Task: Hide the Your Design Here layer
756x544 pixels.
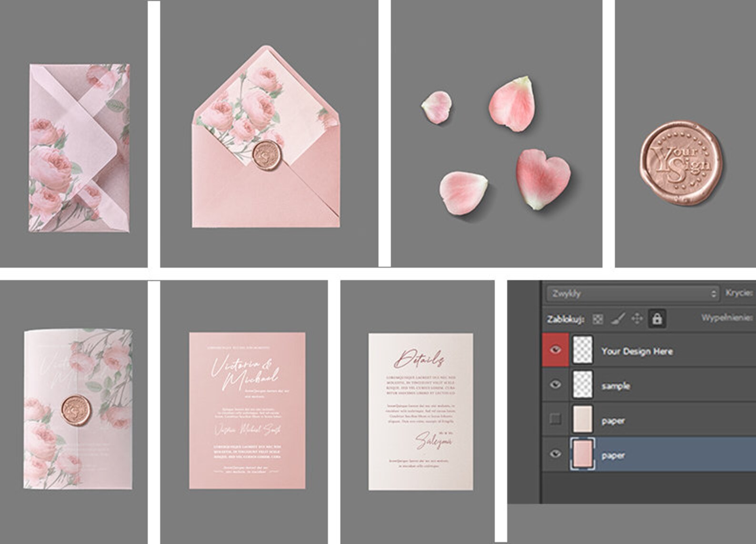Action: point(555,350)
